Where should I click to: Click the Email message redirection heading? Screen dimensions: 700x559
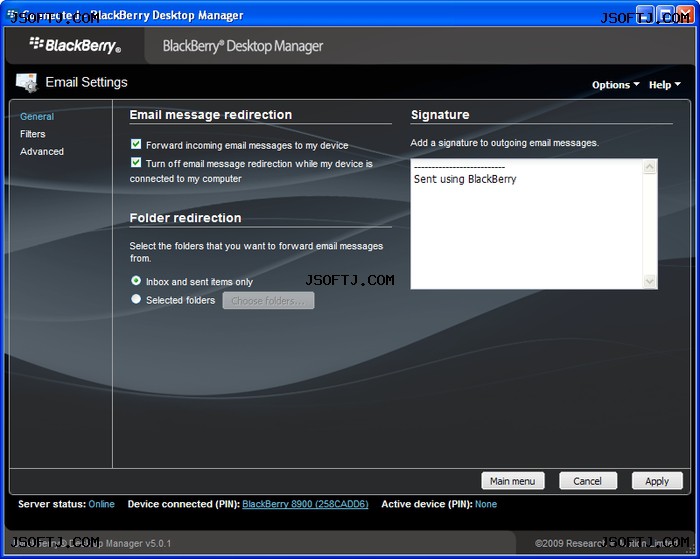211,115
